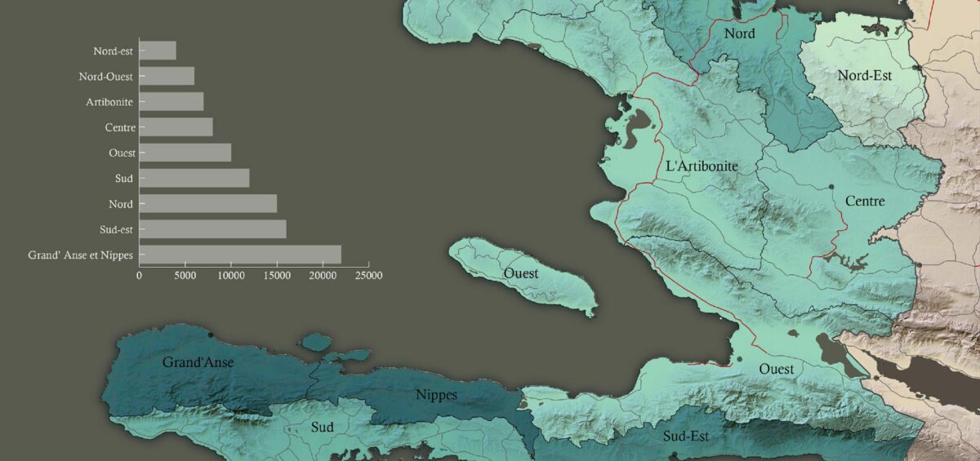Click the Nord-Est region label on the map
Screen dimensions: 980x461
(864, 75)
